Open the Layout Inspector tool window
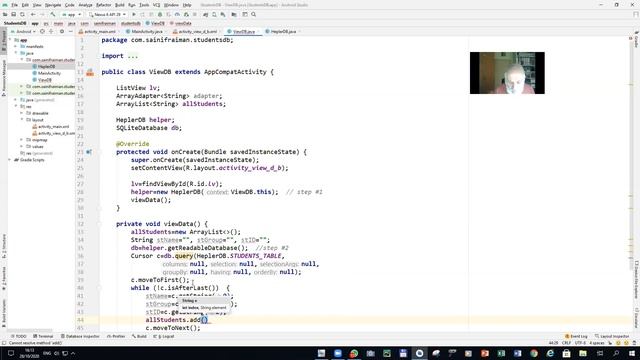 (612, 336)
